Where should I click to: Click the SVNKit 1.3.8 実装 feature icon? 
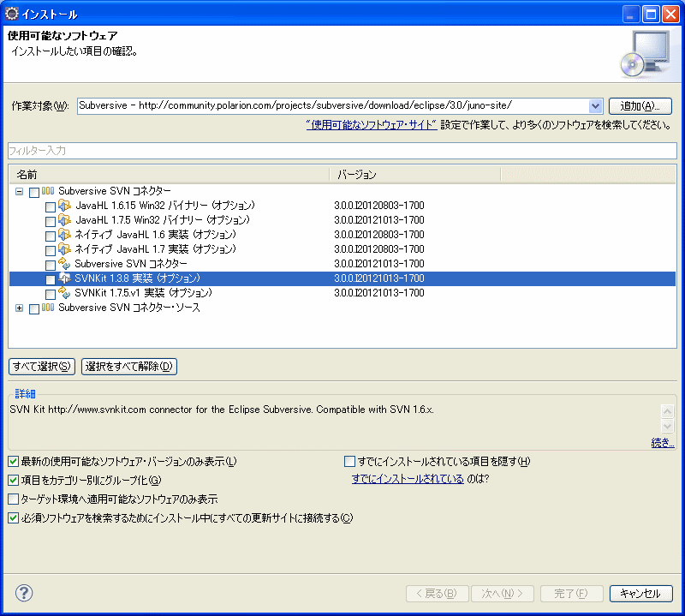click(x=64, y=278)
